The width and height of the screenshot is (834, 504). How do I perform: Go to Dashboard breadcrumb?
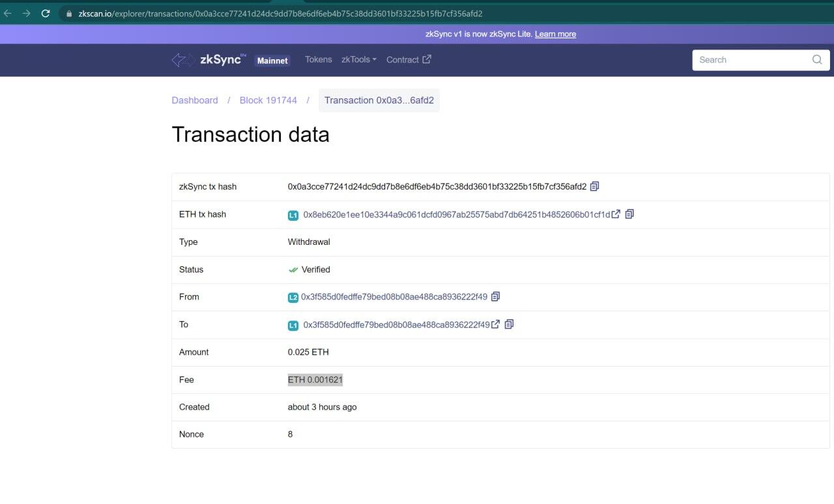tap(195, 100)
